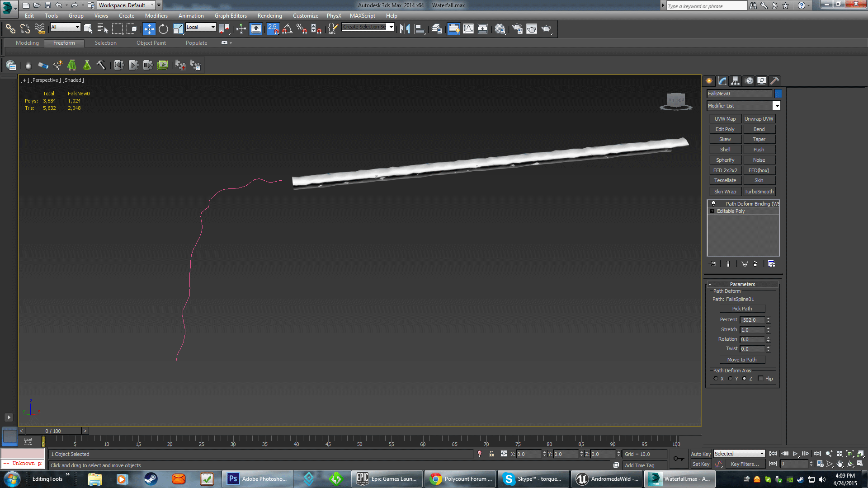Toggle Auto Key mode
Image resolution: width=868 pixels, height=488 pixels.
[700, 454]
